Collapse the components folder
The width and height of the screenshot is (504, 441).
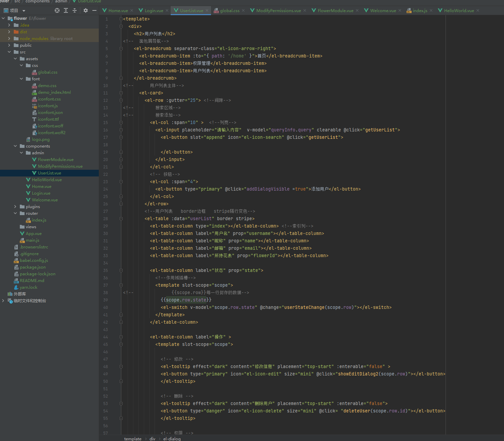(x=15, y=146)
